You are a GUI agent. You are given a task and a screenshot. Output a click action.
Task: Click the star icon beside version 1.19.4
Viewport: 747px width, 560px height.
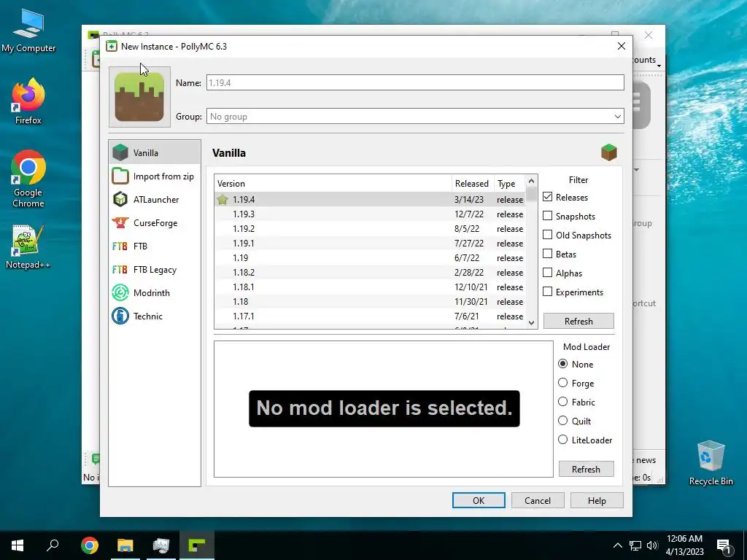click(222, 200)
